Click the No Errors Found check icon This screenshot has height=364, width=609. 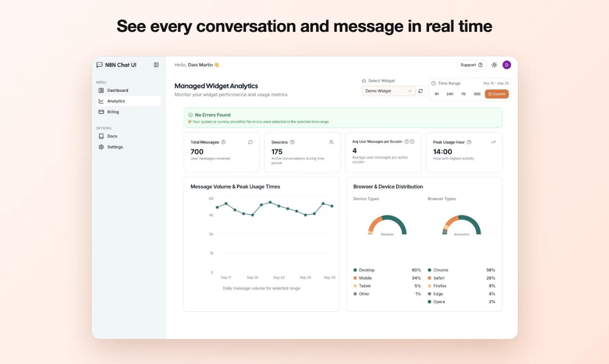pos(191,115)
